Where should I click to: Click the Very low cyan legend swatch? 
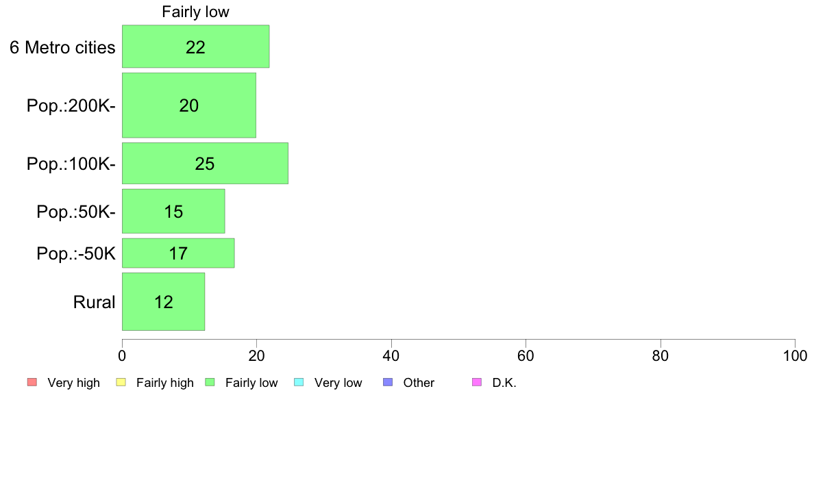tap(299, 383)
